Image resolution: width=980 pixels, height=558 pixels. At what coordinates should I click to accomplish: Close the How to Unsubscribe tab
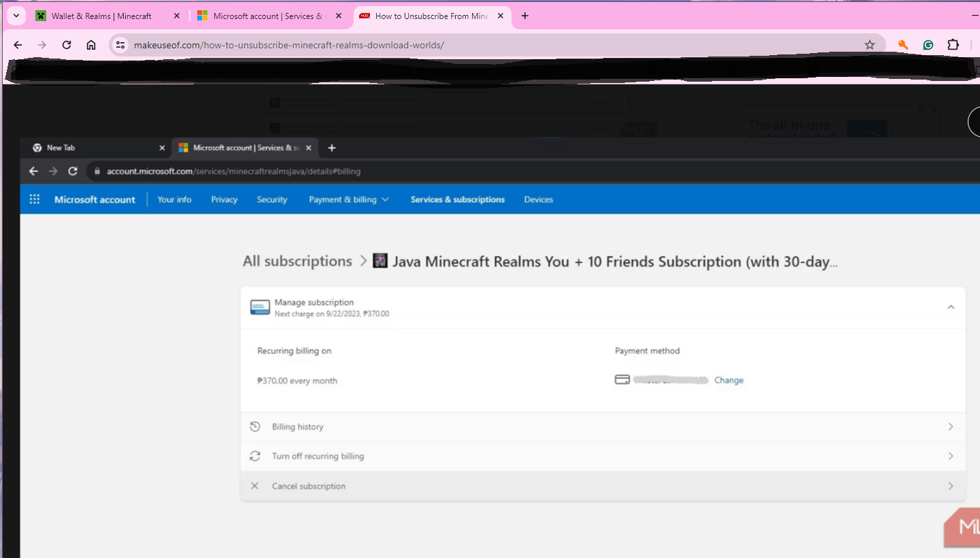click(x=499, y=16)
